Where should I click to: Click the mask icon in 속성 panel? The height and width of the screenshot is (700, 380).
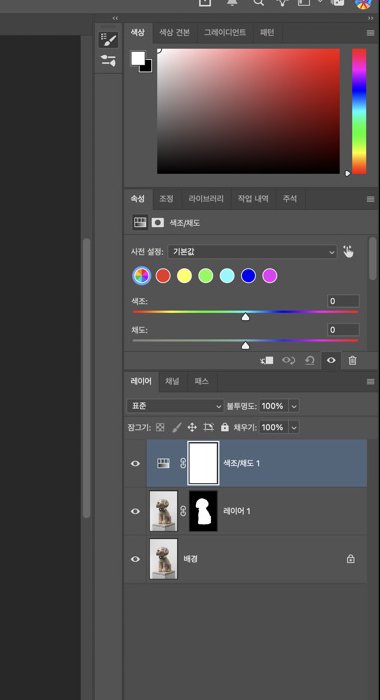click(x=158, y=222)
